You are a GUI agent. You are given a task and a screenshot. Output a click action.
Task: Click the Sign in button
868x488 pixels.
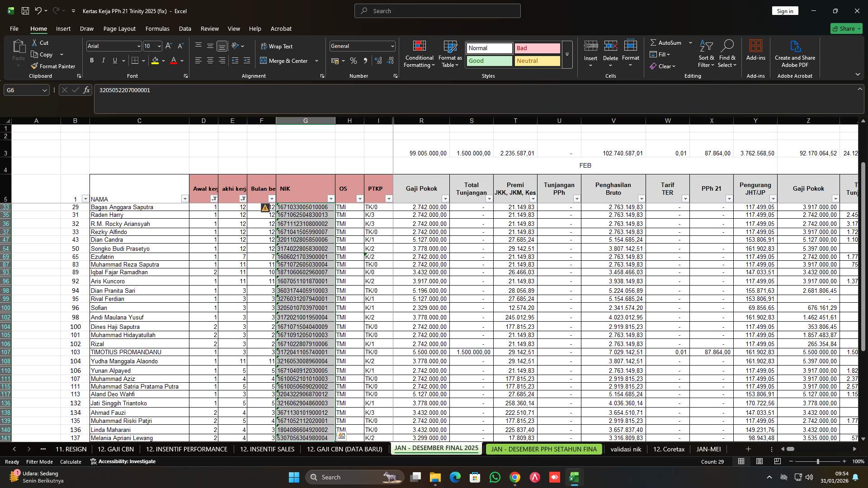785,10
